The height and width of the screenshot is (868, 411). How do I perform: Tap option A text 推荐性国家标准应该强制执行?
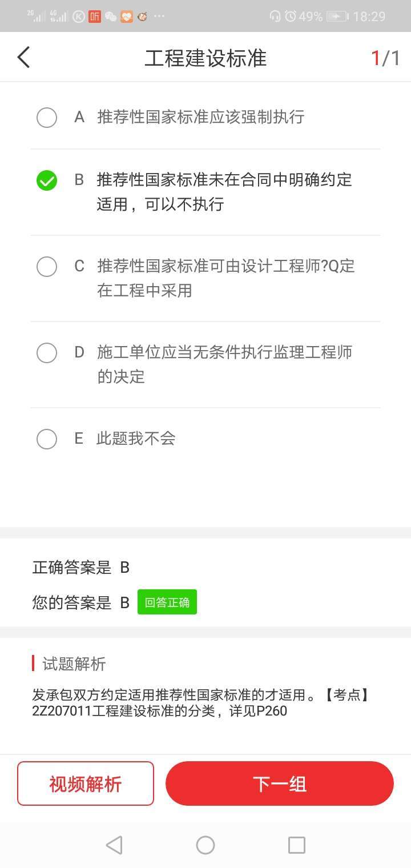[x=201, y=118]
